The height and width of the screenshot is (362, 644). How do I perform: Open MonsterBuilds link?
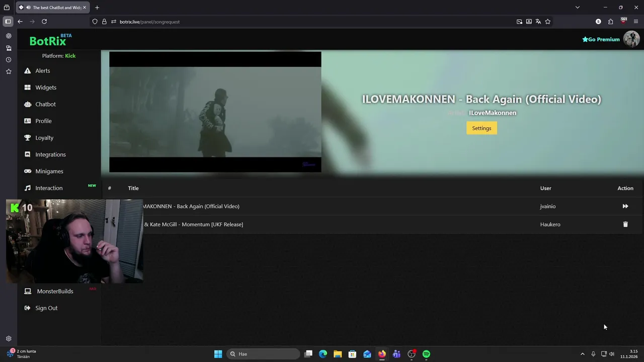tap(55, 291)
